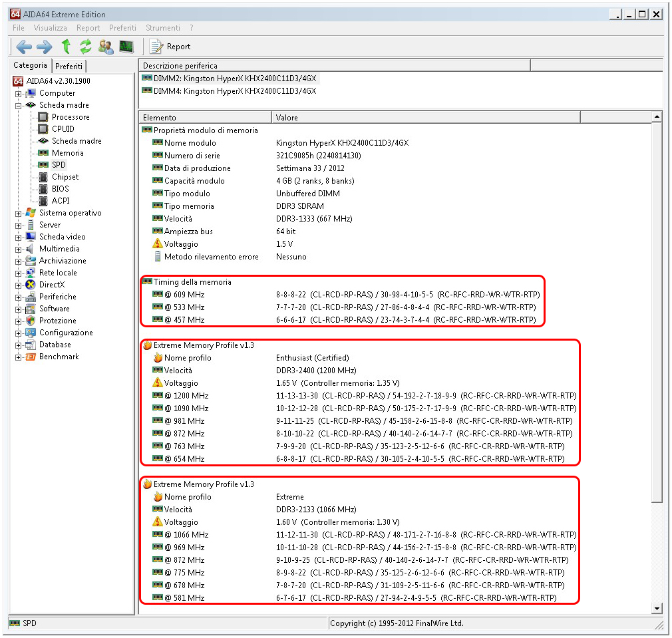Select the Metodo rilevamento errore row
The image size is (672, 638).
(x=231, y=257)
